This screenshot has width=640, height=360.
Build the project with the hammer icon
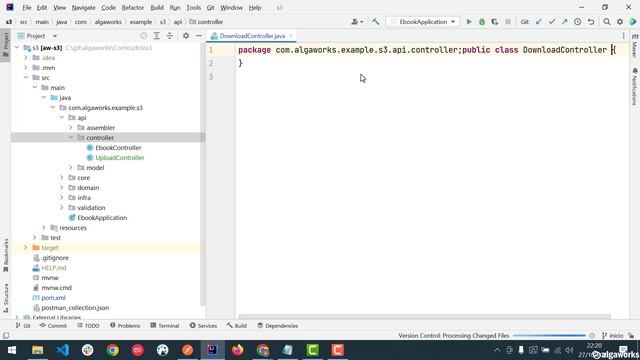pyautogui.click(x=376, y=22)
